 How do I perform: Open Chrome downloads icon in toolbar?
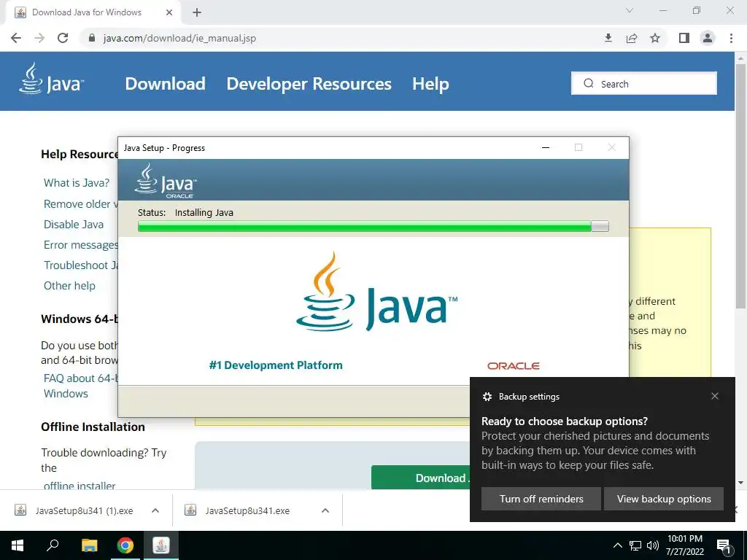click(608, 38)
